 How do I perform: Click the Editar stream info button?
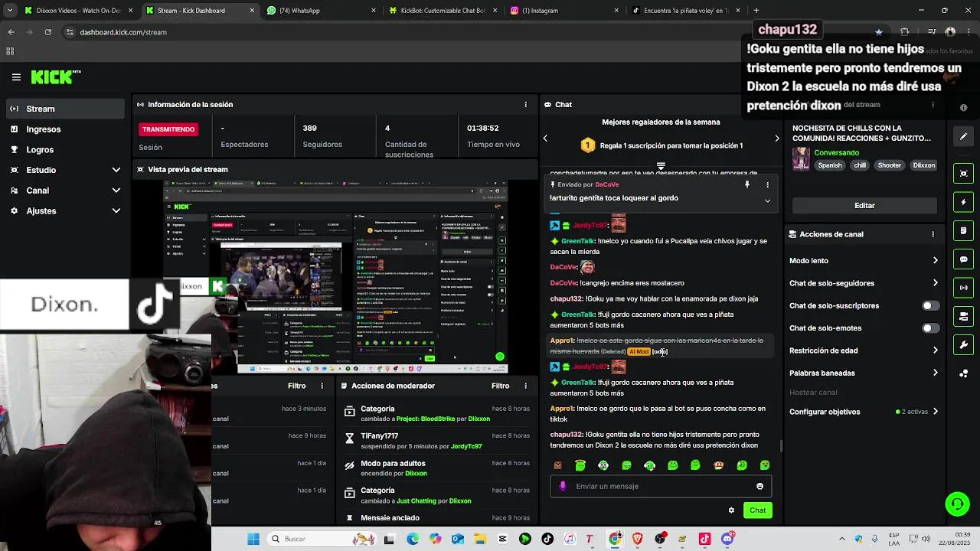(864, 205)
